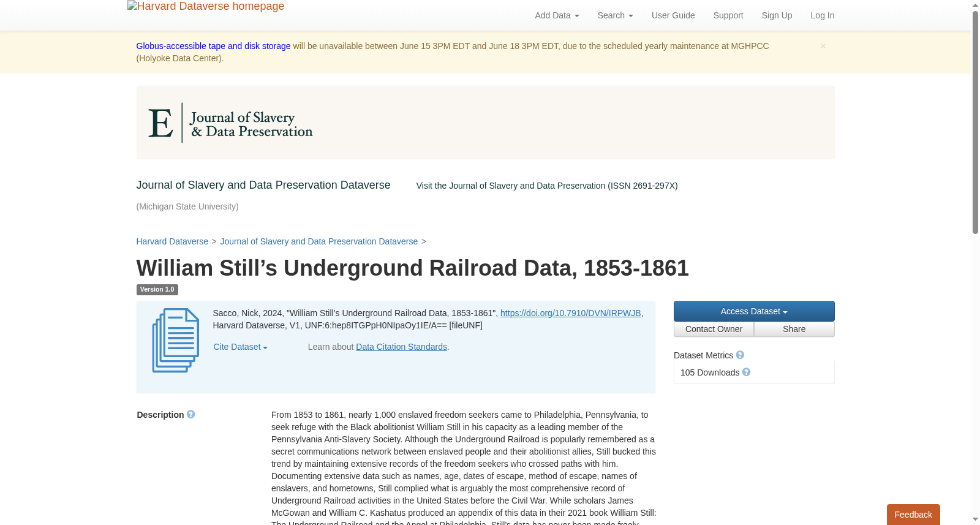Click the 105 Downloads text
980x525 pixels.
coord(710,372)
